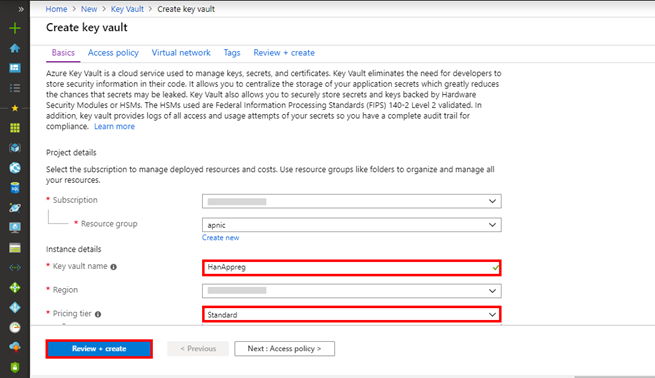Screen dimensions: 655x378
Task: Switch to Review + create tab
Action: [x=284, y=53]
